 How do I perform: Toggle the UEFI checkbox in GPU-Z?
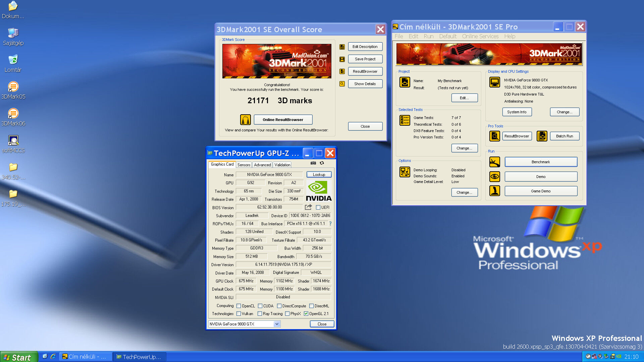point(318,207)
